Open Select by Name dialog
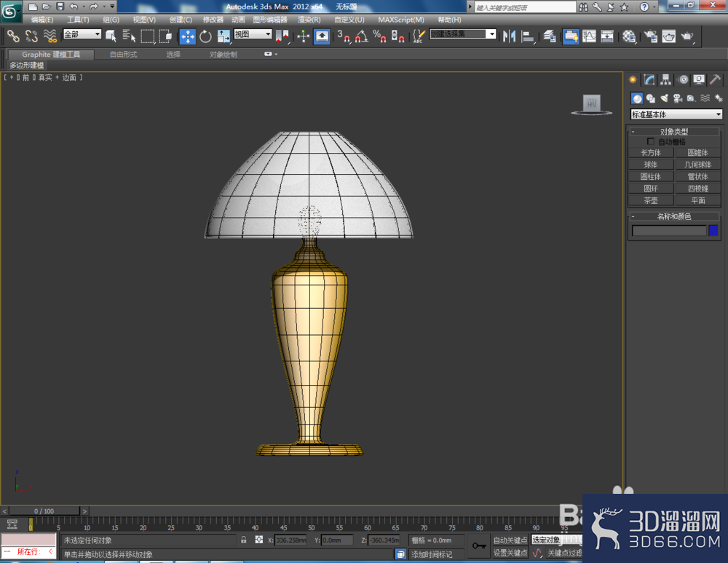Screen dimensions: 728x563 coord(129,36)
